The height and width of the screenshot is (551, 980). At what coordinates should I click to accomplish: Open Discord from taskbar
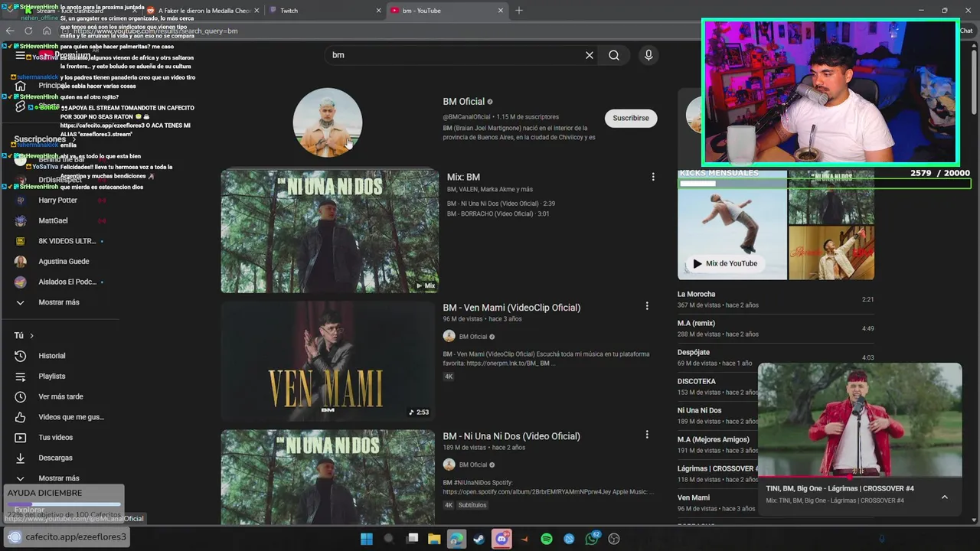point(501,539)
